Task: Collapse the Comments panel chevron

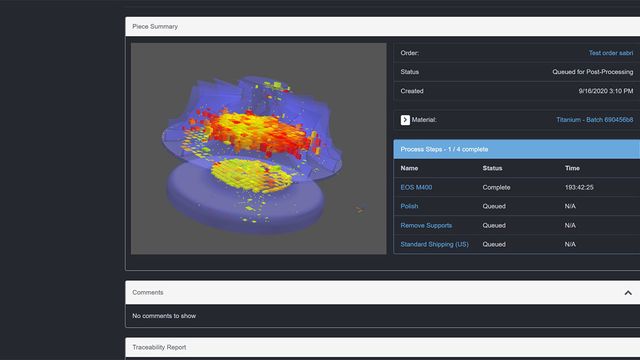Action: click(628, 293)
